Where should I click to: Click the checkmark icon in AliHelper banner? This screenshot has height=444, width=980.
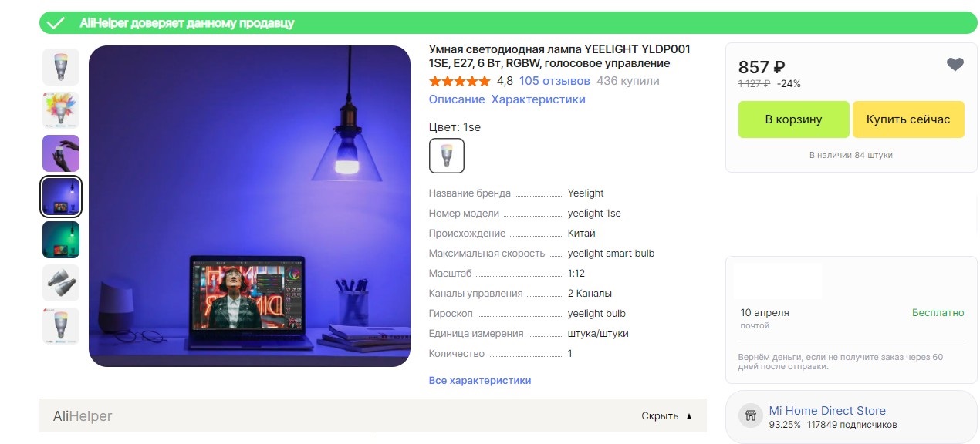tap(56, 23)
